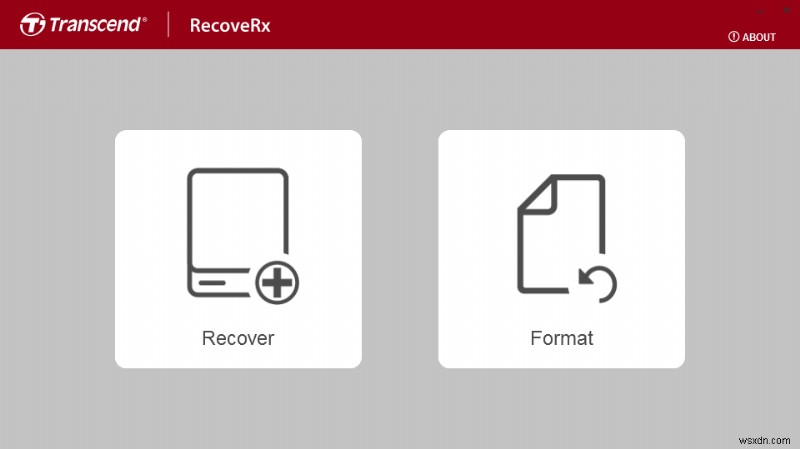Select the Format file icon
This screenshot has width=800, height=449.
[x=567, y=239]
